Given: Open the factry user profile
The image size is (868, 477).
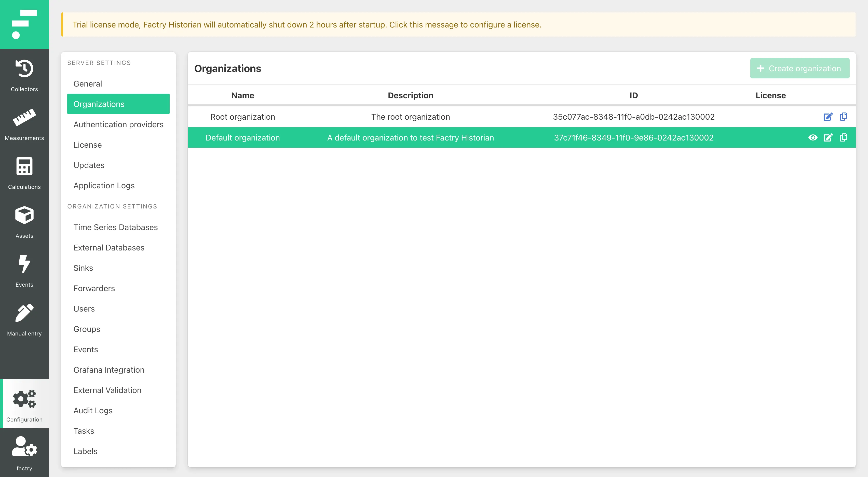Looking at the screenshot, I should pyautogui.click(x=24, y=452).
